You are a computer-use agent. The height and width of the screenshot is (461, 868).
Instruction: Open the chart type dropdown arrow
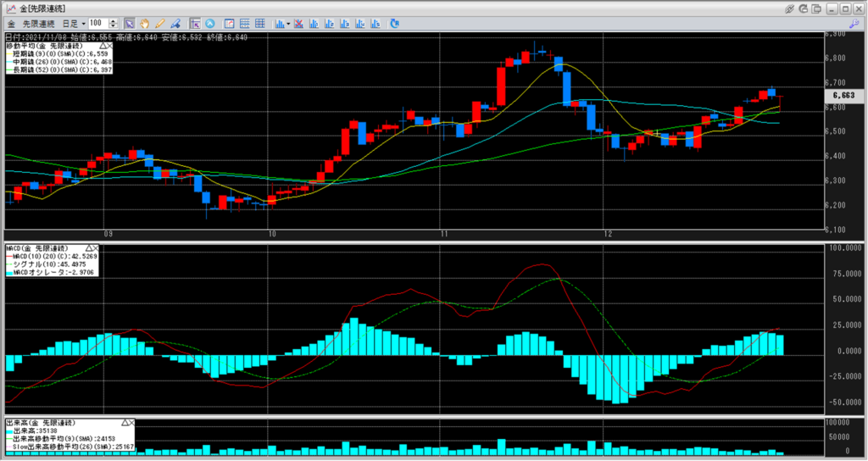tap(290, 23)
